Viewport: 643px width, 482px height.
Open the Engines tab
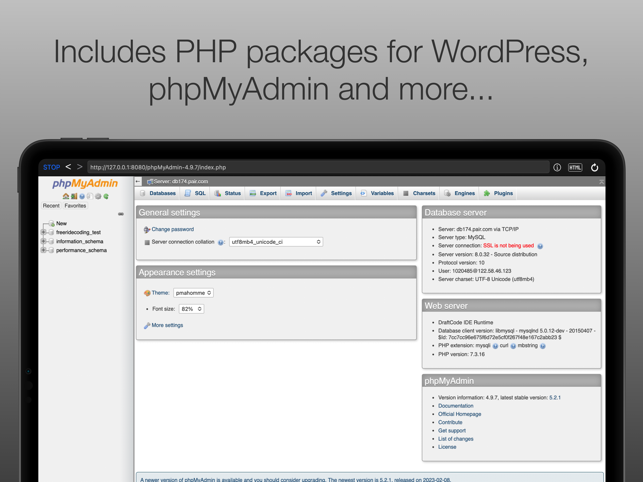(460, 193)
